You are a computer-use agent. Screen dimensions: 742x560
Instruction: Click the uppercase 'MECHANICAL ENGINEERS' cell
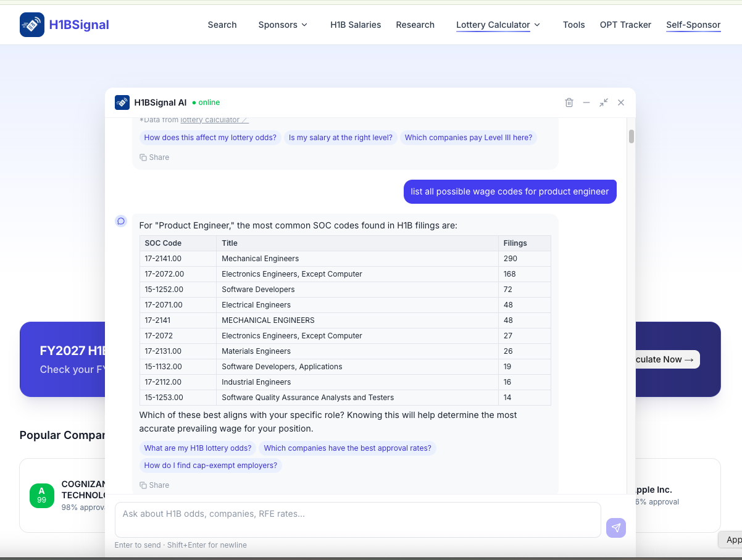coord(357,320)
